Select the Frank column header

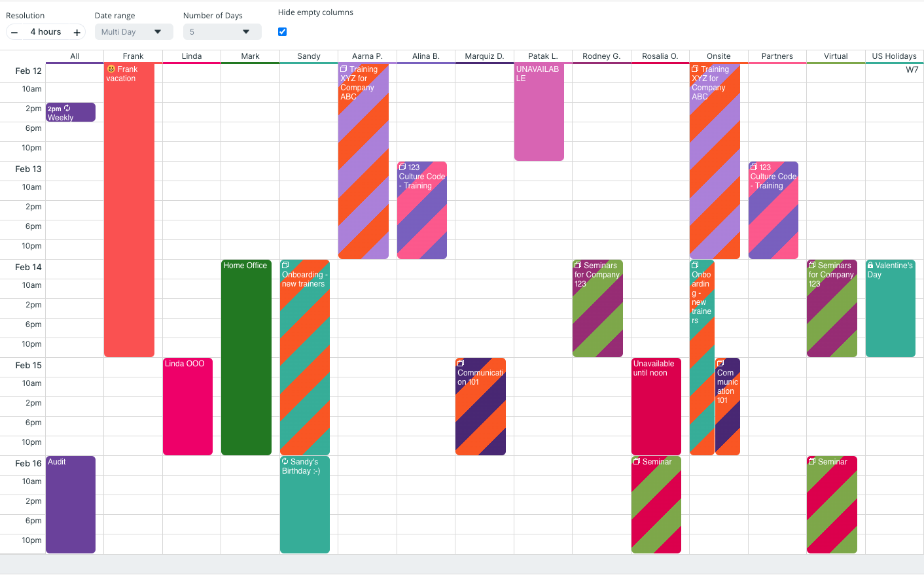(x=133, y=56)
